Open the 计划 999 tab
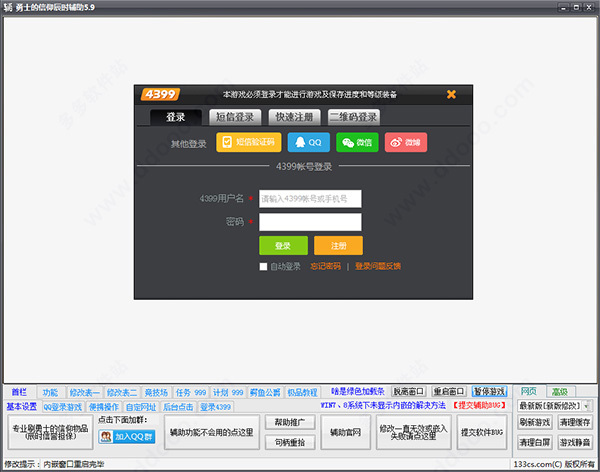Screen dimensions: 600x472 228,393
